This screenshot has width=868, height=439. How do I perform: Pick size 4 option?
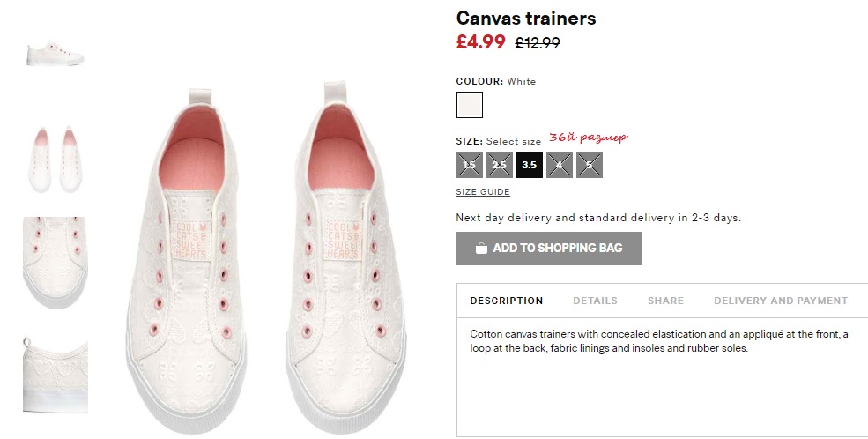tap(560, 165)
